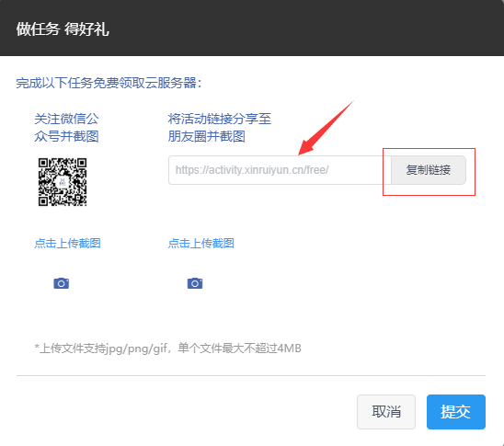The width and height of the screenshot is (504, 446).
Task: Click the 关注微信公众号并截图 task text
Action: click(66, 128)
